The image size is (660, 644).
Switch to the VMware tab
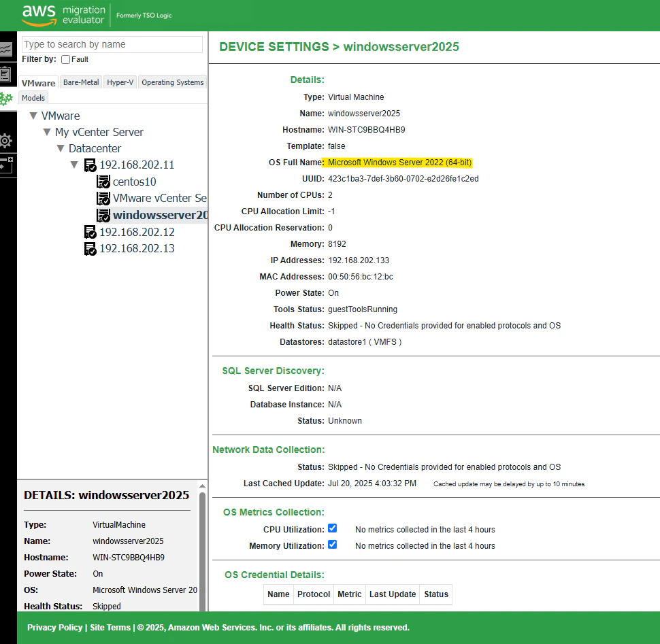[x=38, y=83]
